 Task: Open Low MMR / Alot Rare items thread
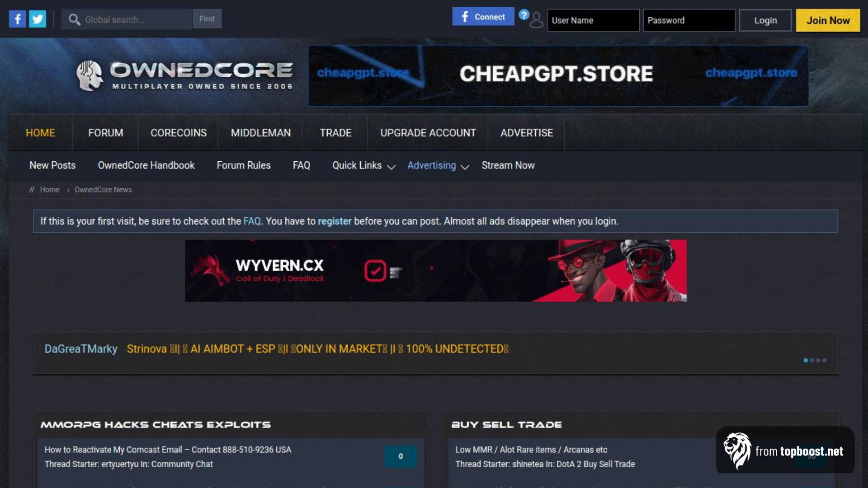[531, 450]
